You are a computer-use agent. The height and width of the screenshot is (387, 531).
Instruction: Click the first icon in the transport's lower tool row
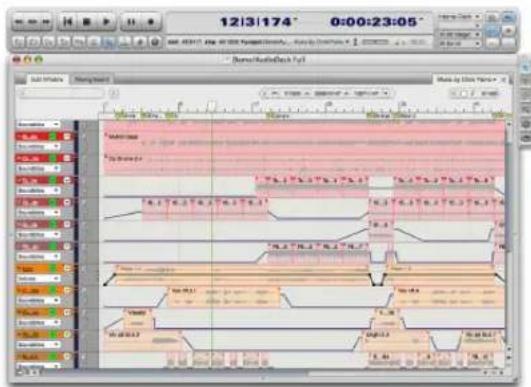coord(19,42)
